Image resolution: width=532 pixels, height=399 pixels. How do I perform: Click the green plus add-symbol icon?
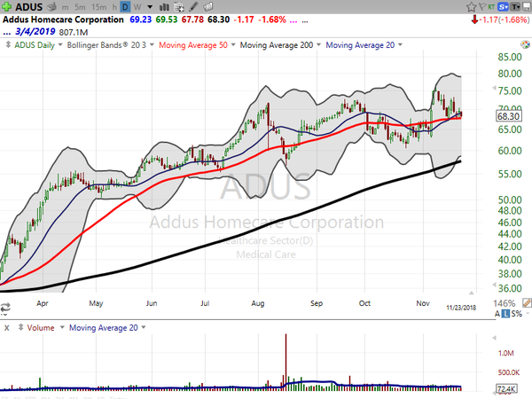(x=7, y=6)
